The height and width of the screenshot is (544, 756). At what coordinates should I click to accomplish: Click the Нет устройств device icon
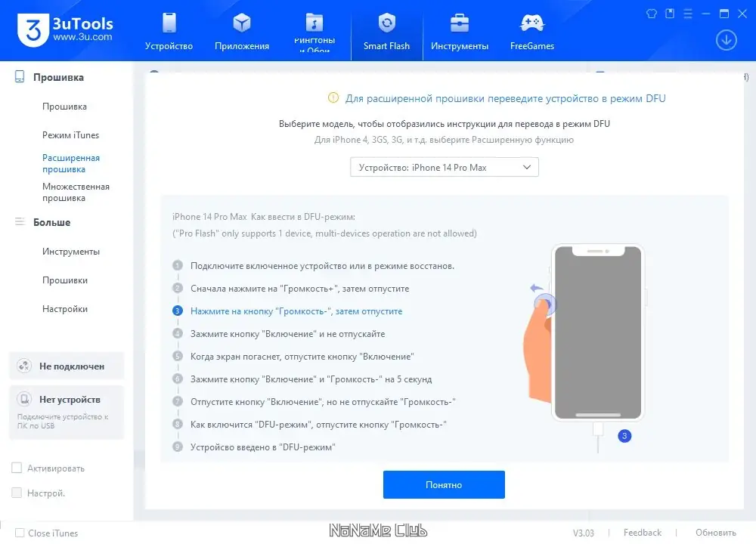click(24, 399)
